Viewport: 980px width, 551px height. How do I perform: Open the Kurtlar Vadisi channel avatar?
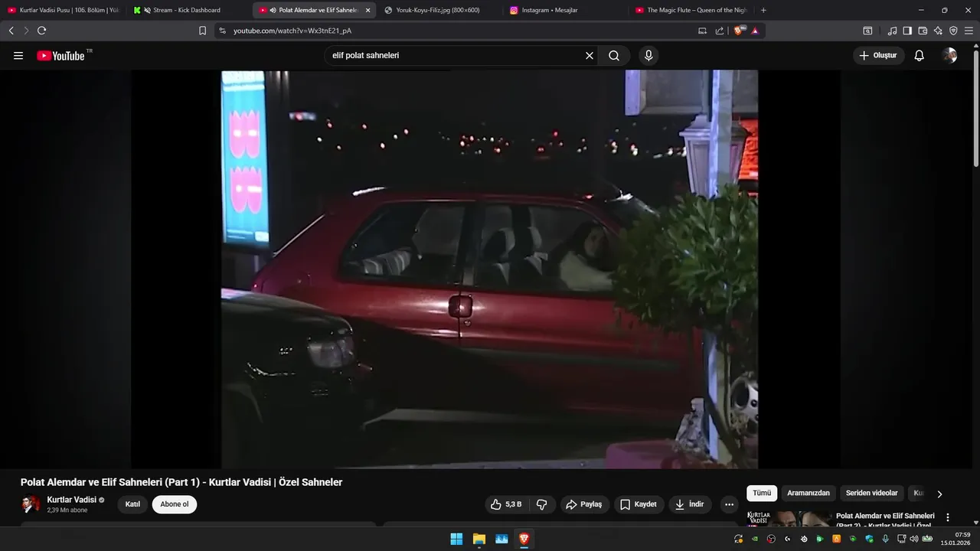[x=31, y=504]
